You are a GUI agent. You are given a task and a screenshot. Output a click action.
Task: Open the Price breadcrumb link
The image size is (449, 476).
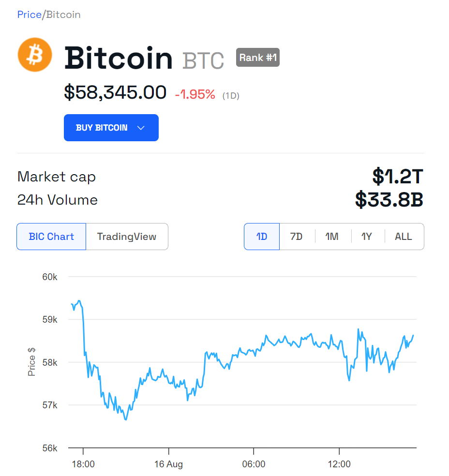[x=29, y=15]
